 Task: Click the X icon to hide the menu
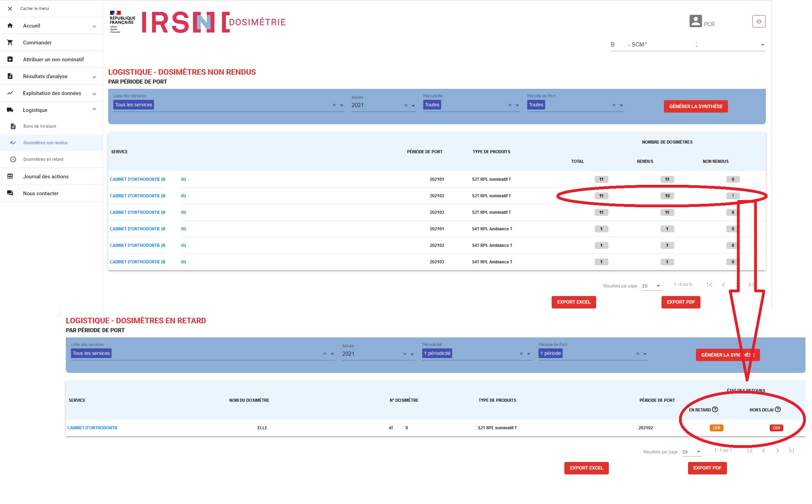[10, 9]
